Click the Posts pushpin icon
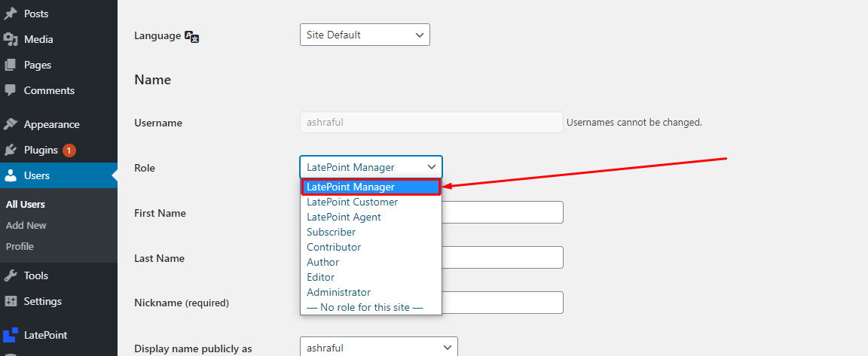The width and height of the screenshot is (868, 356). coord(11,14)
